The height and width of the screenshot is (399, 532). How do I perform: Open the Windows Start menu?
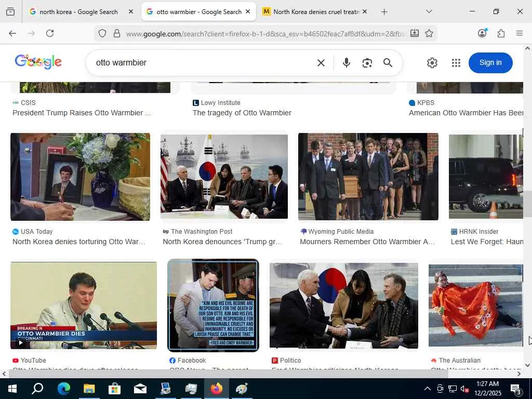[12, 389]
